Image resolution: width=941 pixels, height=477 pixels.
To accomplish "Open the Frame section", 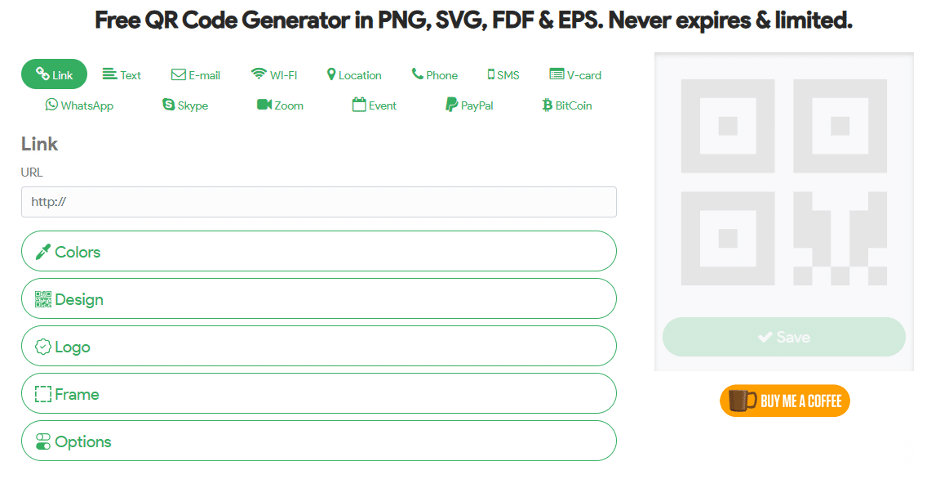I will [x=319, y=394].
